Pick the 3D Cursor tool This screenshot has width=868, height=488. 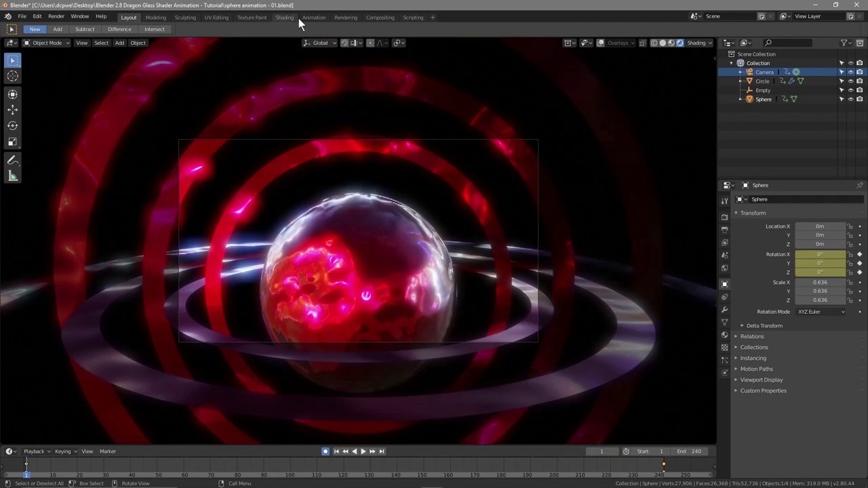(12, 77)
